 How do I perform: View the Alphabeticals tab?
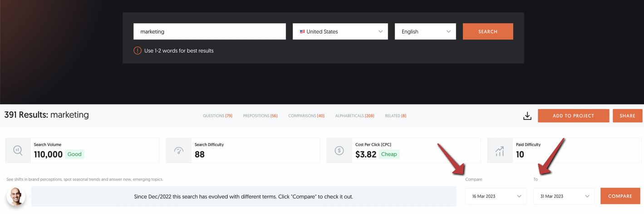354,116
